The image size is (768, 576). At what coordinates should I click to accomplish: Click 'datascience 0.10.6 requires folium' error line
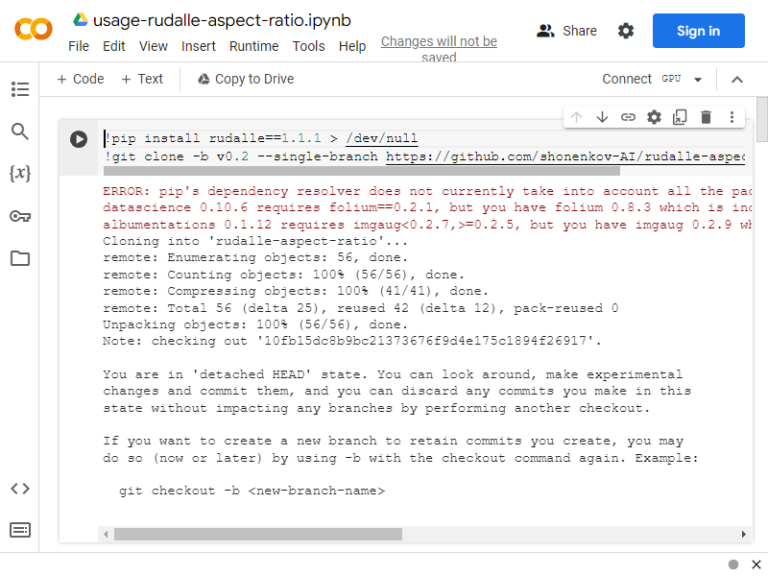coord(427,208)
